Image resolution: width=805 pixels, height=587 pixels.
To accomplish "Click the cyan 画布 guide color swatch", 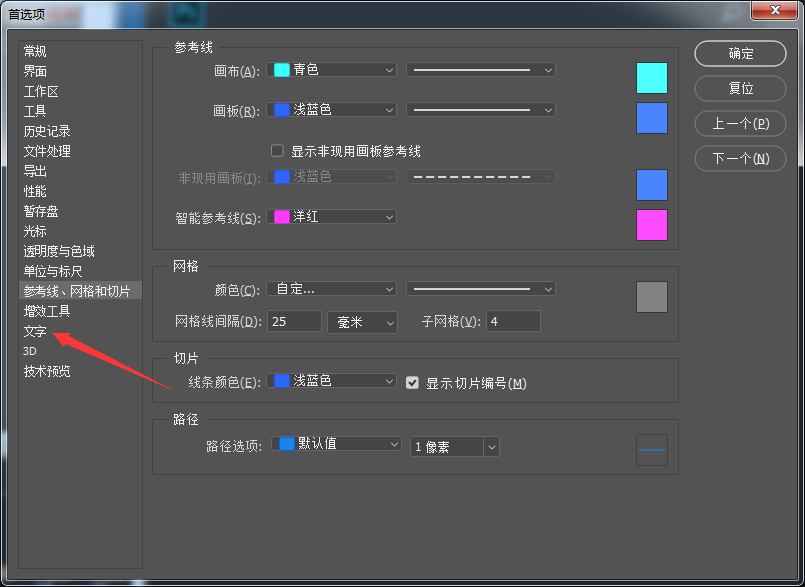I will (x=651, y=78).
